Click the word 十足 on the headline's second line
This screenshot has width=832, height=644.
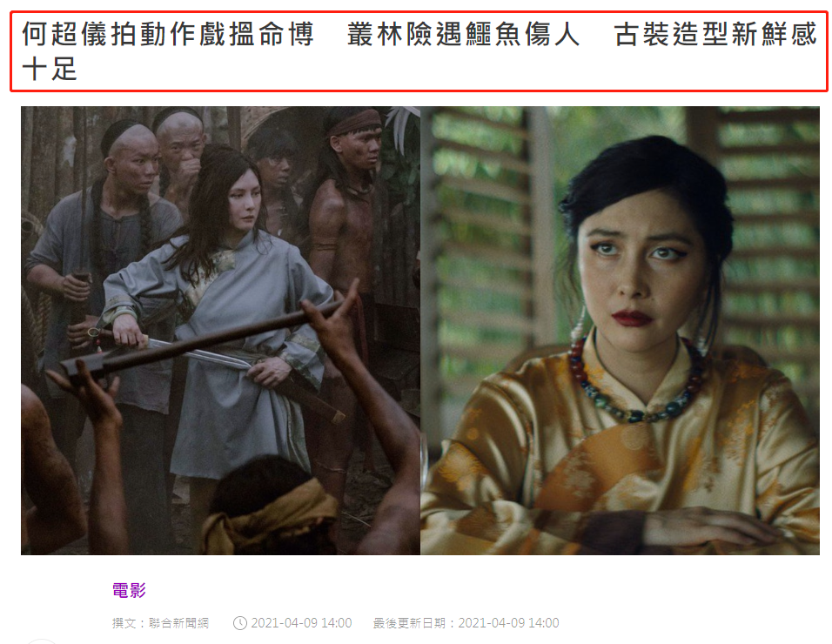(x=50, y=70)
